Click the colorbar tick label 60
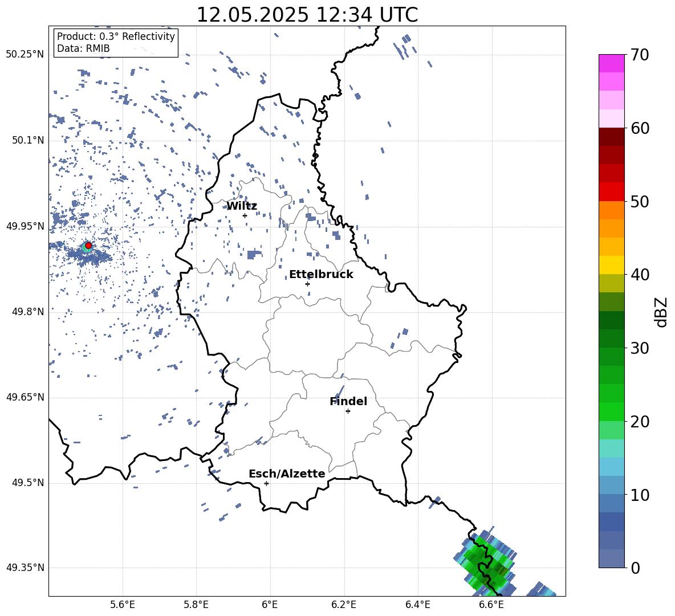 (x=640, y=128)
